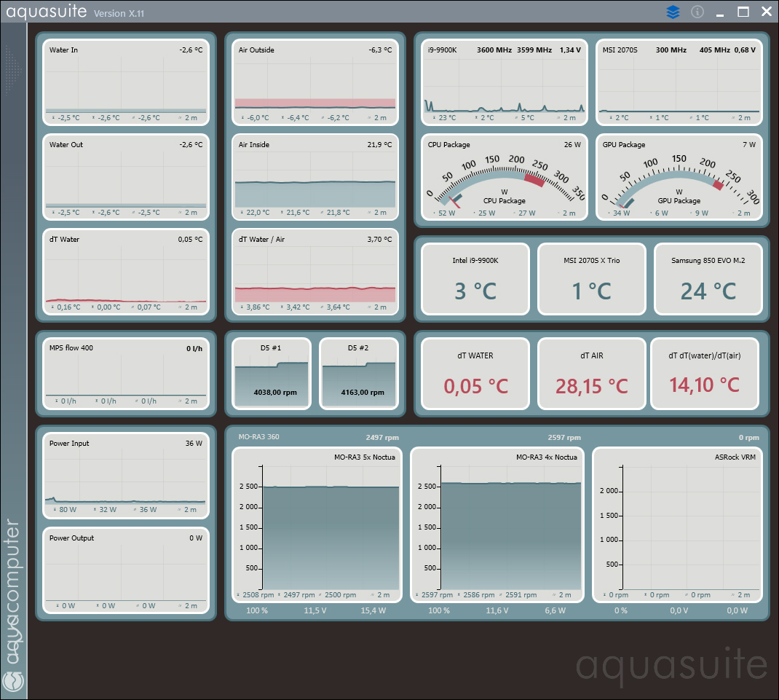This screenshot has width=779, height=700.
Task: Click the 0,68 V GPU voltage value
Action: click(x=745, y=50)
